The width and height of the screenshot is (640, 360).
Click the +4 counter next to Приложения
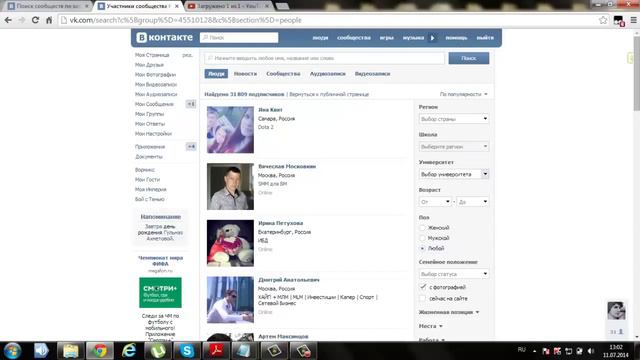(x=191, y=147)
